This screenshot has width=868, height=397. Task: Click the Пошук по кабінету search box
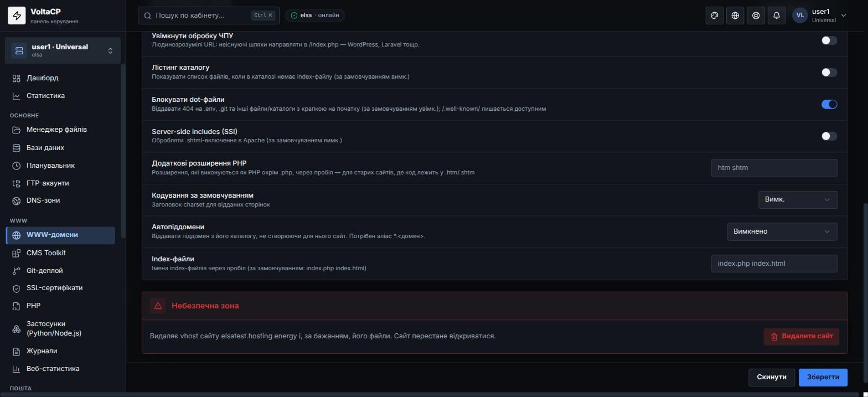[x=208, y=16]
